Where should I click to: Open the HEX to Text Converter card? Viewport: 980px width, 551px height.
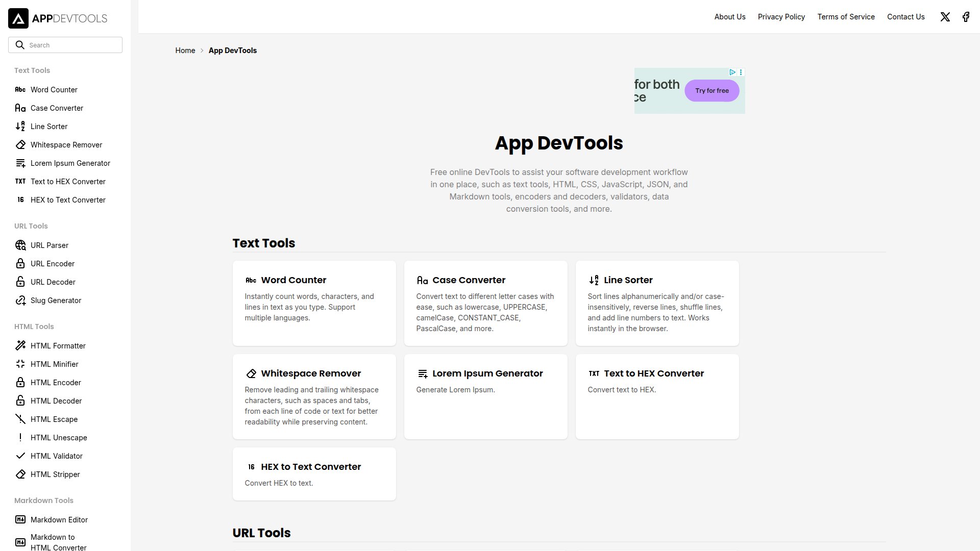(x=314, y=474)
